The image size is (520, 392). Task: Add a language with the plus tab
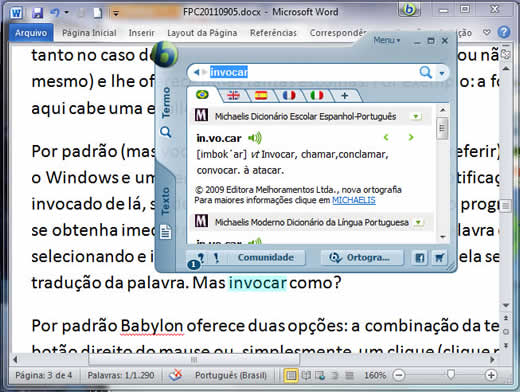pos(345,96)
